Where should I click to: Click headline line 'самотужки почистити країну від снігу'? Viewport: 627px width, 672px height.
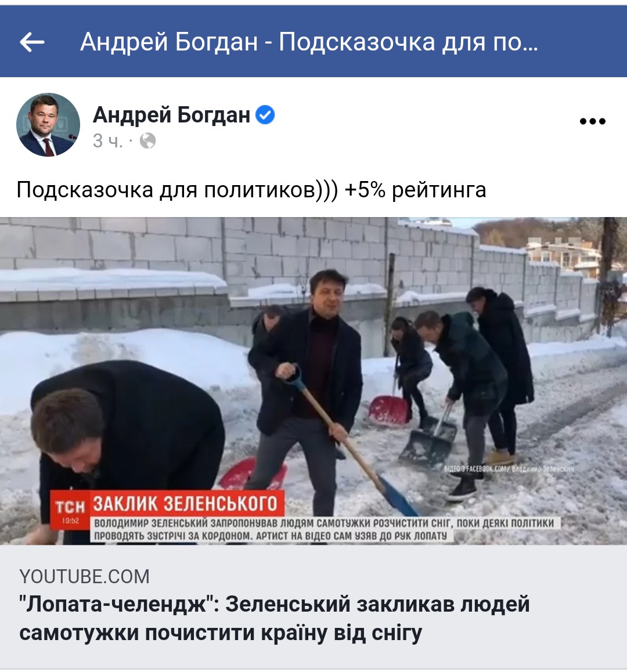pyautogui.click(x=221, y=633)
